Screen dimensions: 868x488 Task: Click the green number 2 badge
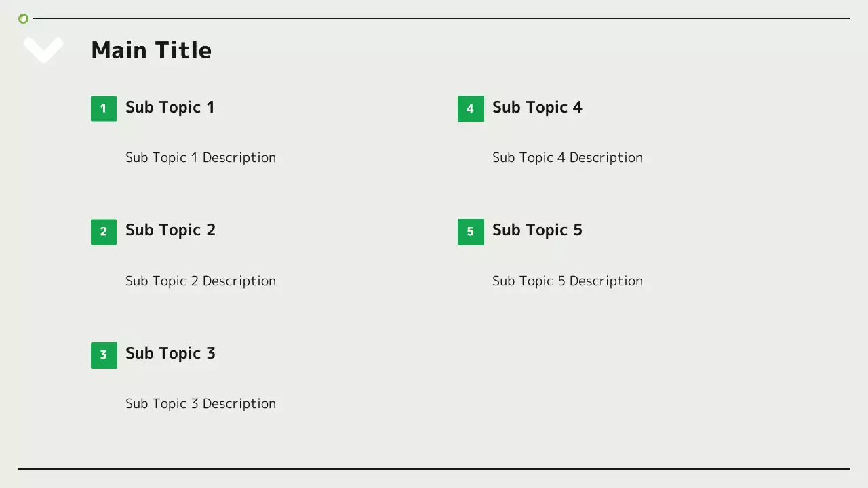pyautogui.click(x=104, y=232)
